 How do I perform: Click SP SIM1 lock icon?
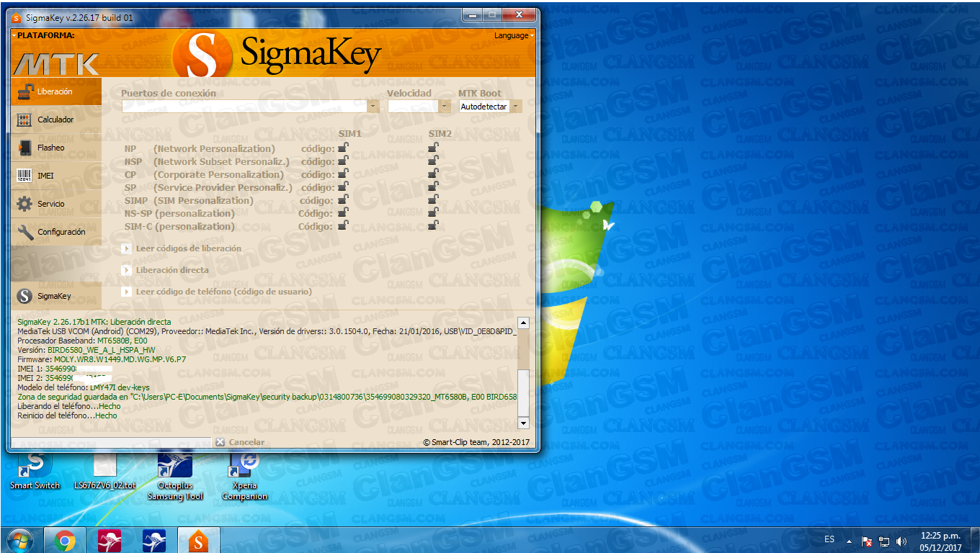coord(344,187)
